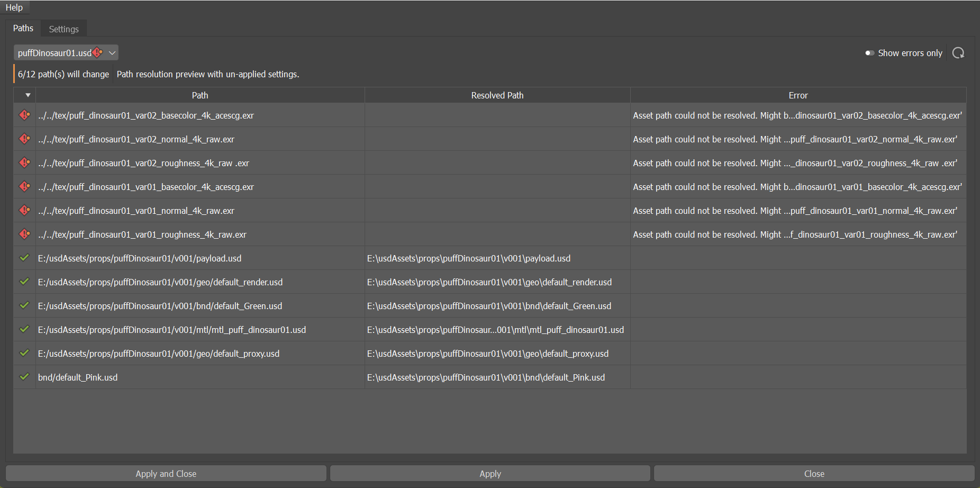This screenshot has height=488, width=980.
Task: Select path var02_normal_4k_raw.exr cell
Action: pyautogui.click(x=200, y=139)
